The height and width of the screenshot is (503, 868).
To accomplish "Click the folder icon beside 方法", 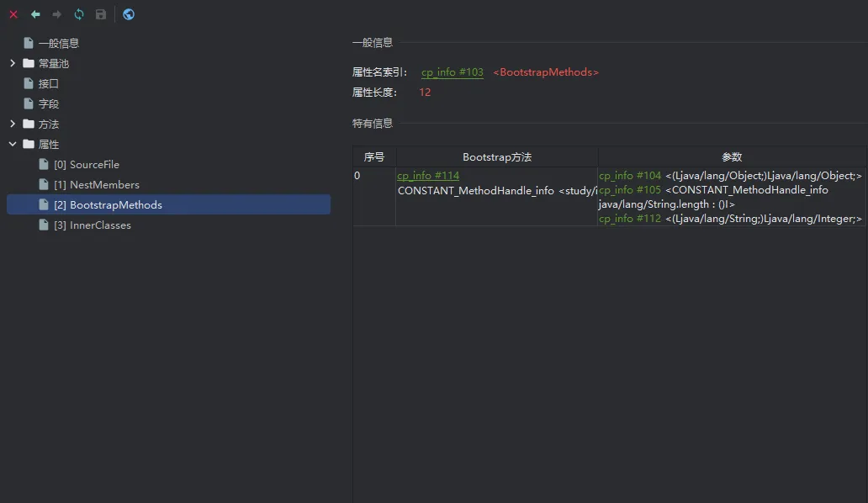I will pos(29,124).
